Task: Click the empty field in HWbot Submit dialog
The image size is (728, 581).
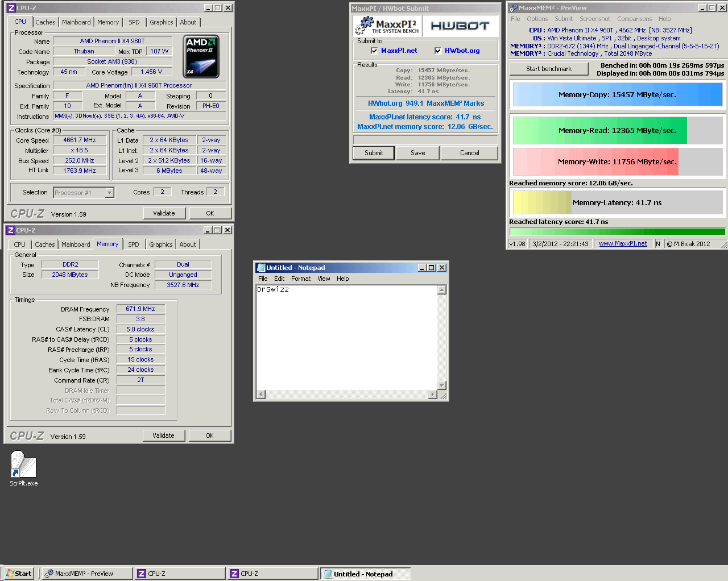Action: 425,140
